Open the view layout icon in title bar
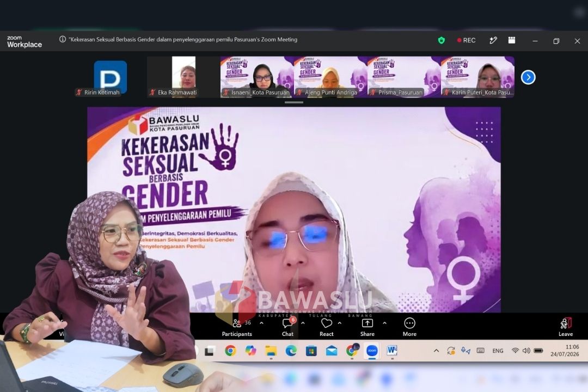 point(511,40)
